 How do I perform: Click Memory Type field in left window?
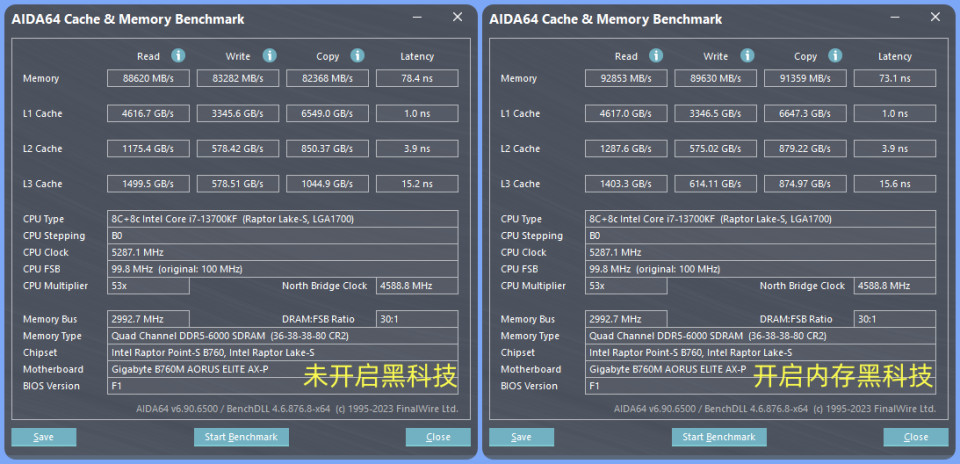pos(282,335)
